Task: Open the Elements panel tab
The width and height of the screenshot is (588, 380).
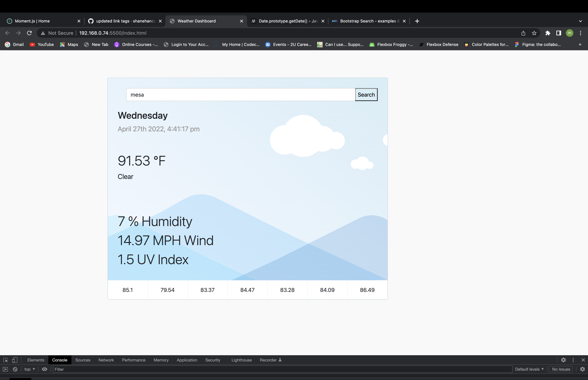Action: (x=36, y=360)
